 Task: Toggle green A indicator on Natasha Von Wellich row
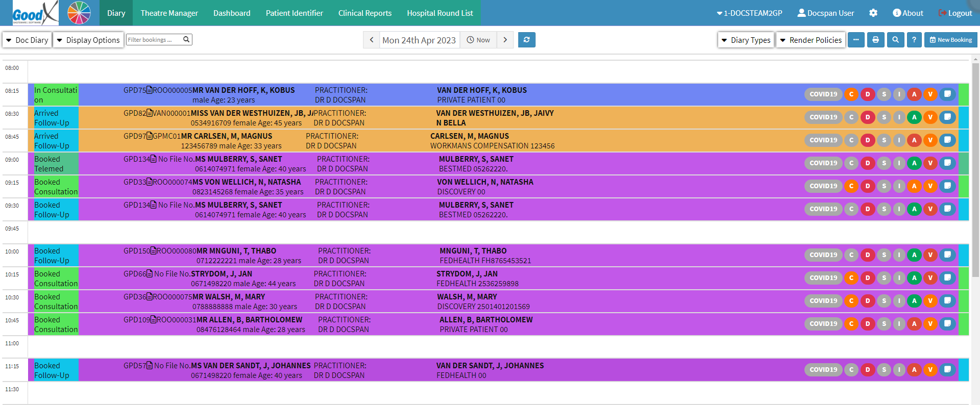(914, 186)
